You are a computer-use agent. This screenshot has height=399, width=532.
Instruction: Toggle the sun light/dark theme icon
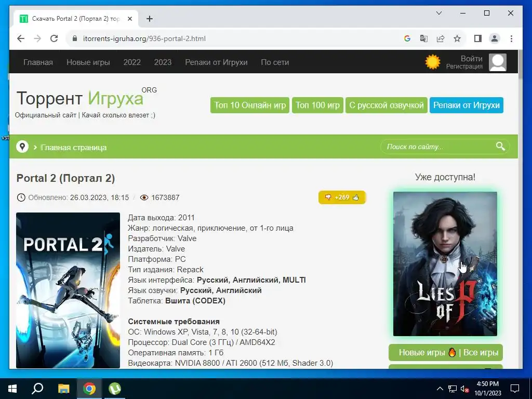click(x=433, y=62)
